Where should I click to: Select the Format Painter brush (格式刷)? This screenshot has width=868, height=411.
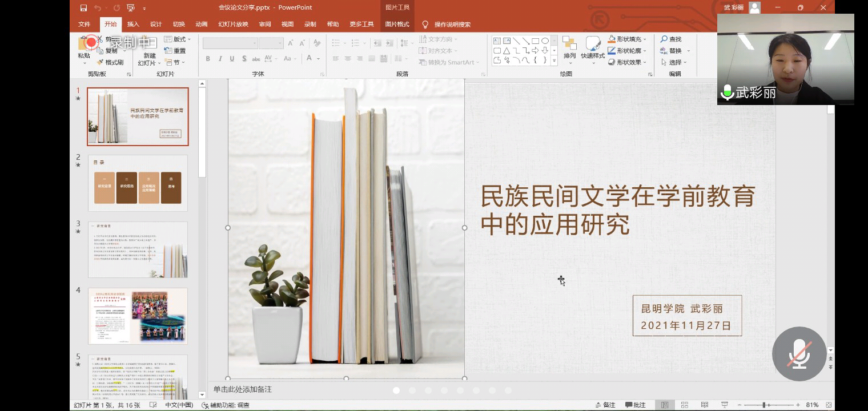[x=110, y=62]
